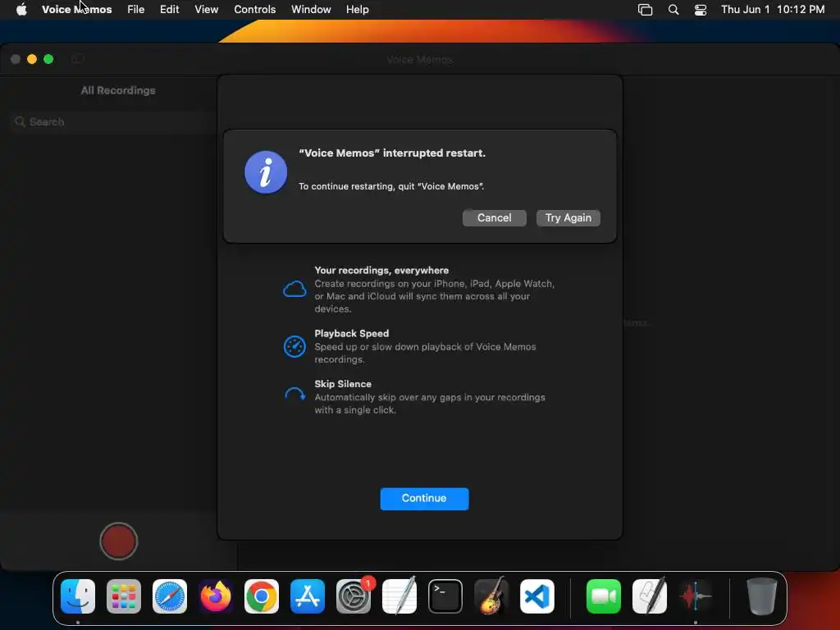Launch Terminal from the Dock
The height and width of the screenshot is (630, 840).
(x=445, y=596)
